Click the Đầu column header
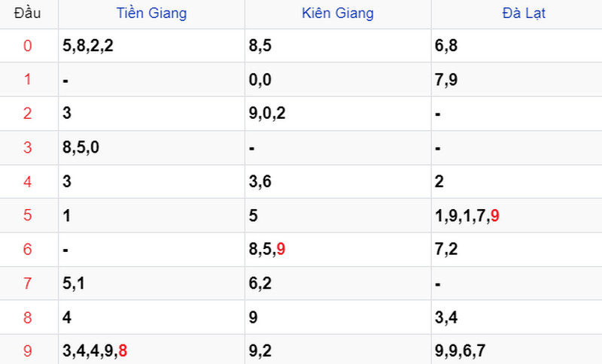 click(27, 13)
